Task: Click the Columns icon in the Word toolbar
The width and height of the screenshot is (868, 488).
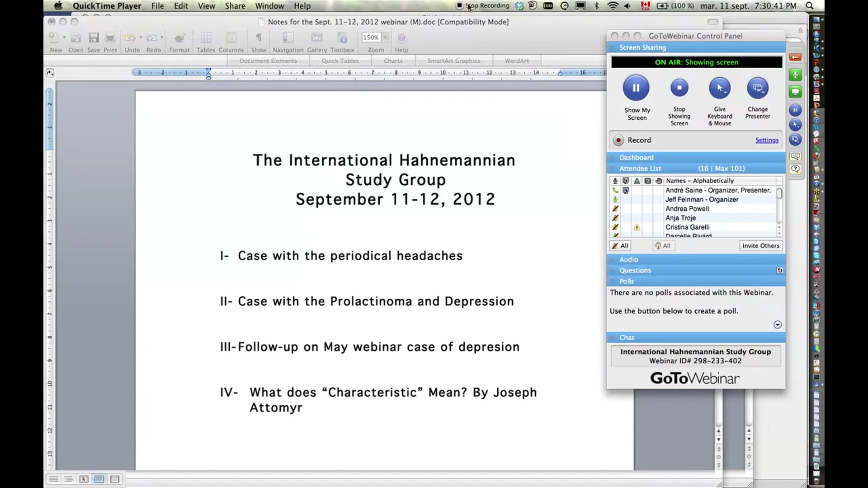Action: (x=231, y=38)
